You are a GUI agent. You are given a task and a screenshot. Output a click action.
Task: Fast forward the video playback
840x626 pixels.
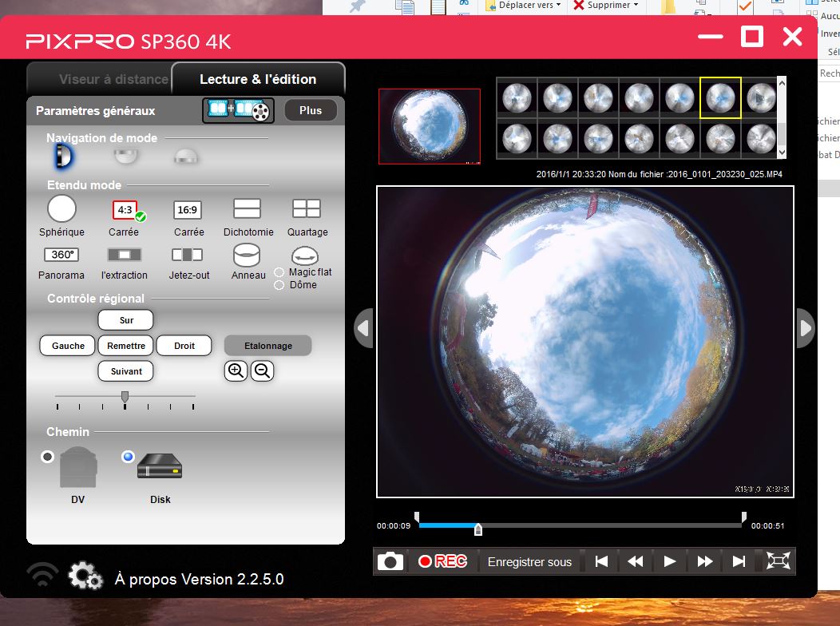click(705, 561)
